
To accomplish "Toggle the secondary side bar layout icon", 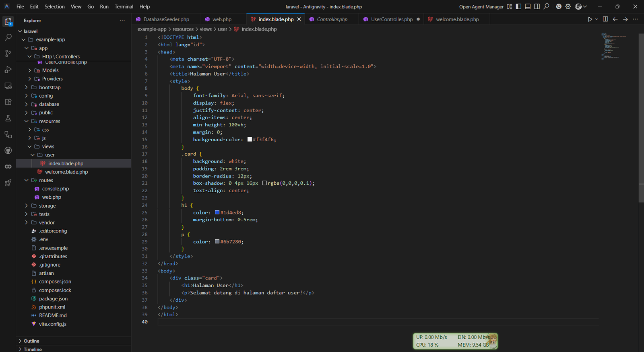I will point(537,6).
